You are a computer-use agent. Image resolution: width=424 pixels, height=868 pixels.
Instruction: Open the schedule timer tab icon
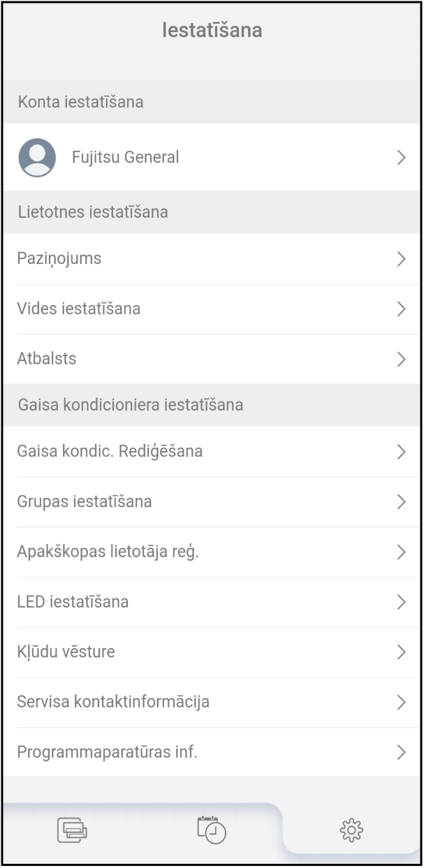coord(212,829)
